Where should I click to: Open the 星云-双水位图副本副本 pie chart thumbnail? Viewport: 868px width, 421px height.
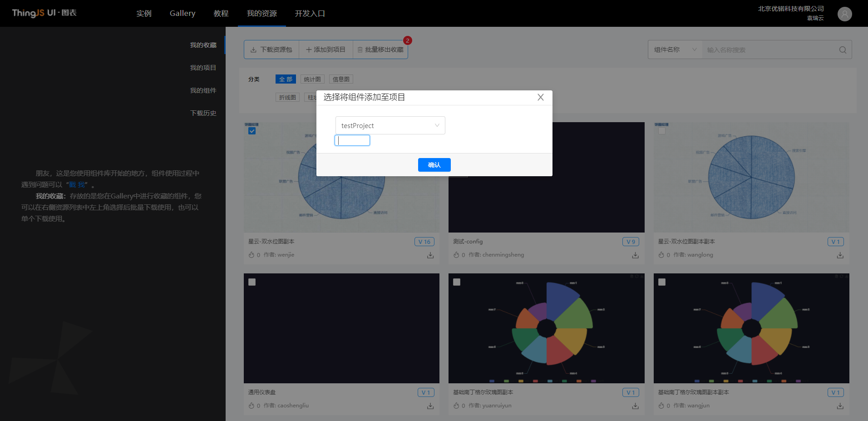(x=751, y=177)
